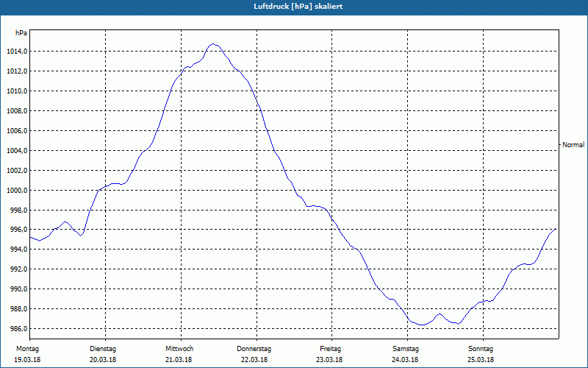Select the 1014,0 axis value

click(17, 52)
